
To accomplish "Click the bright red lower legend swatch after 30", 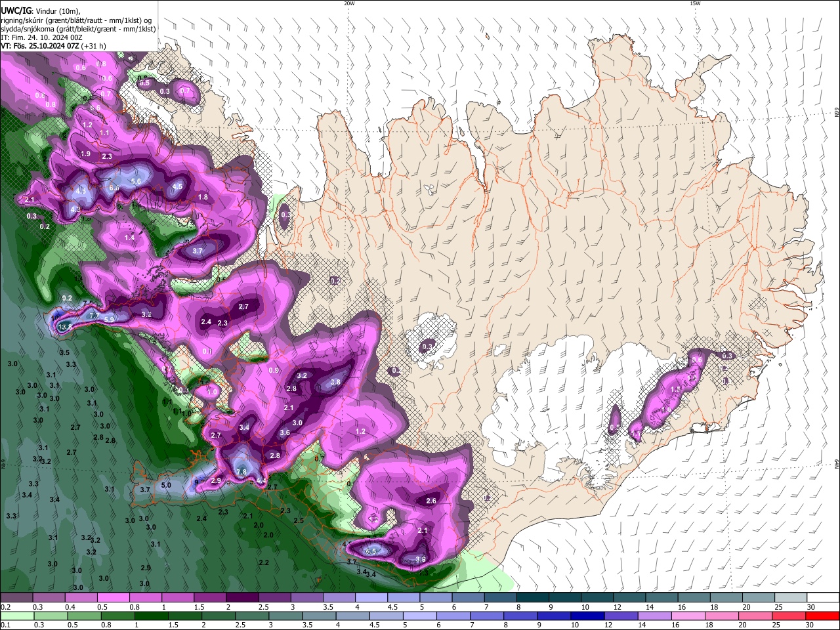I will [x=822, y=616].
